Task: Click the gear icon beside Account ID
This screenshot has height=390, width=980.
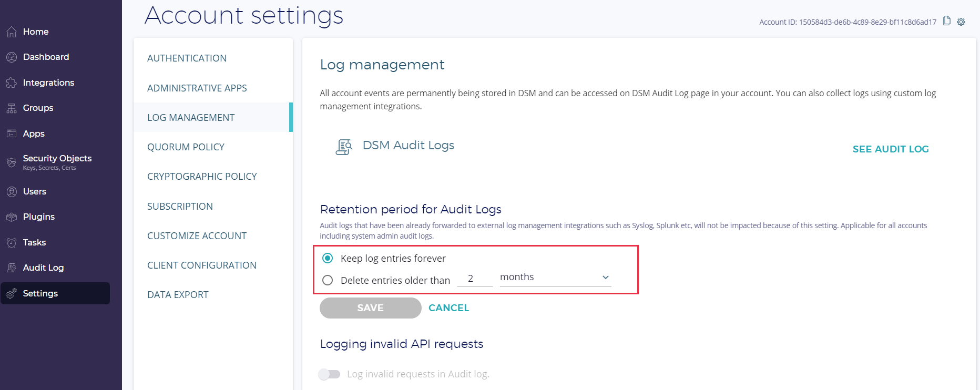Action: [x=961, y=22]
